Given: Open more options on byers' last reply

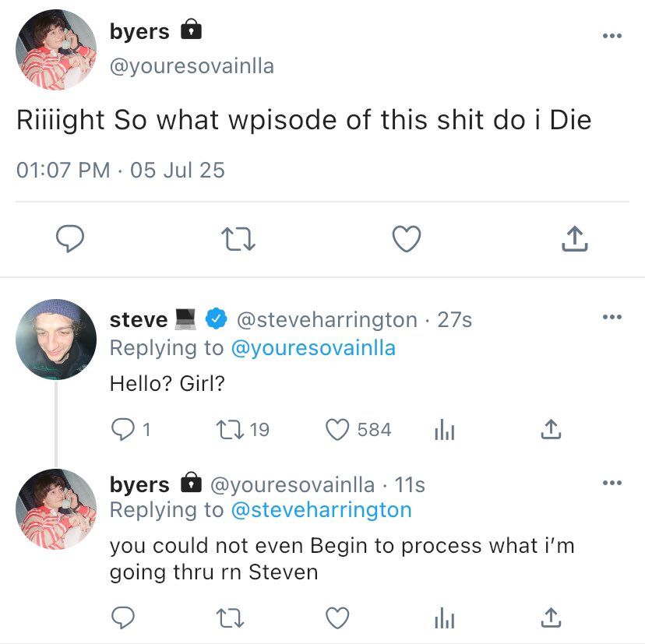Looking at the screenshot, I should coord(612,483).
